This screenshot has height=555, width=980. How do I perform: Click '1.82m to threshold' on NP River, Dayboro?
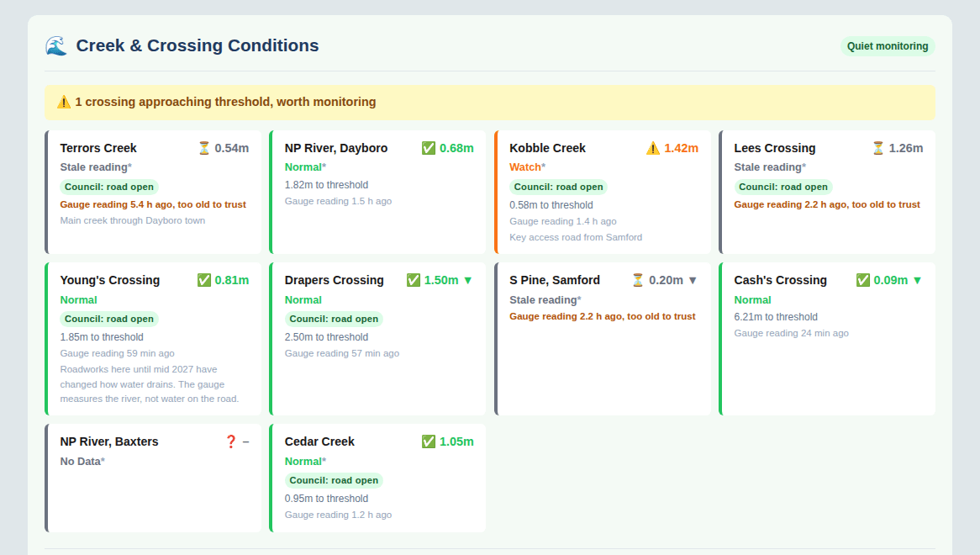point(326,185)
